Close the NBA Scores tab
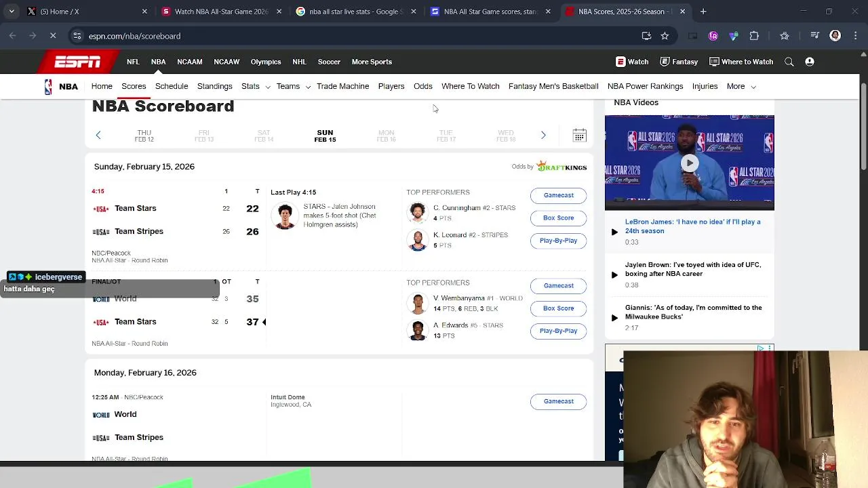Screen dimensions: 868x488 click(x=682, y=12)
